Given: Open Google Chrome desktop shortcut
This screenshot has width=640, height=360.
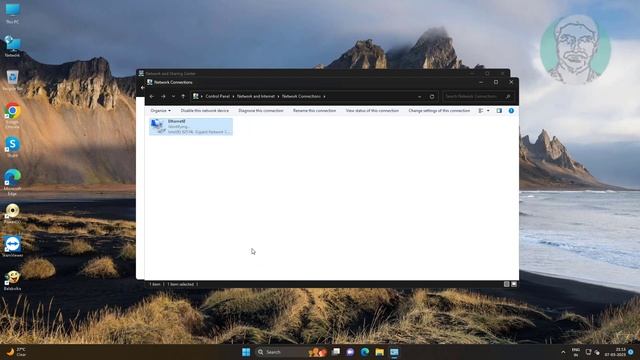Looking at the screenshot, I should (13, 116).
